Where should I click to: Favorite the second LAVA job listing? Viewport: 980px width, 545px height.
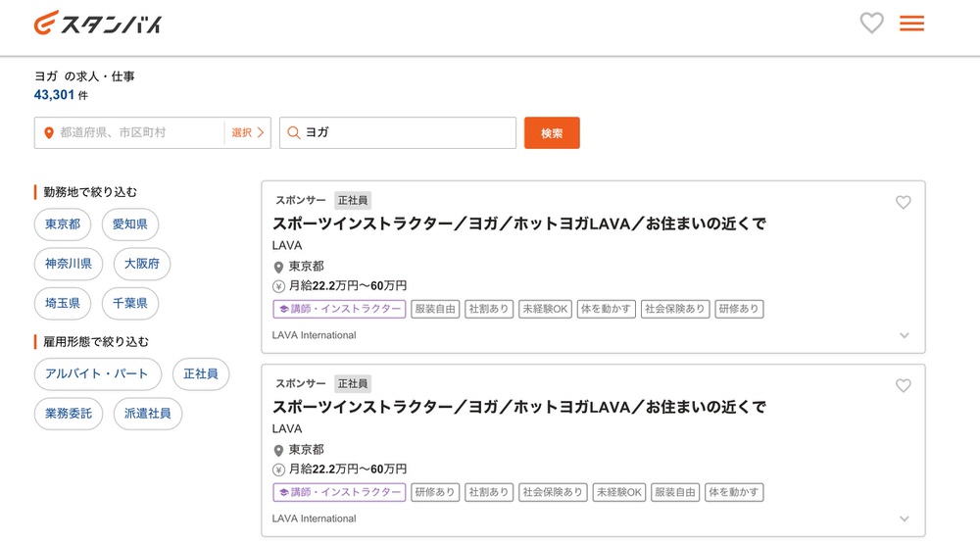tap(903, 386)
